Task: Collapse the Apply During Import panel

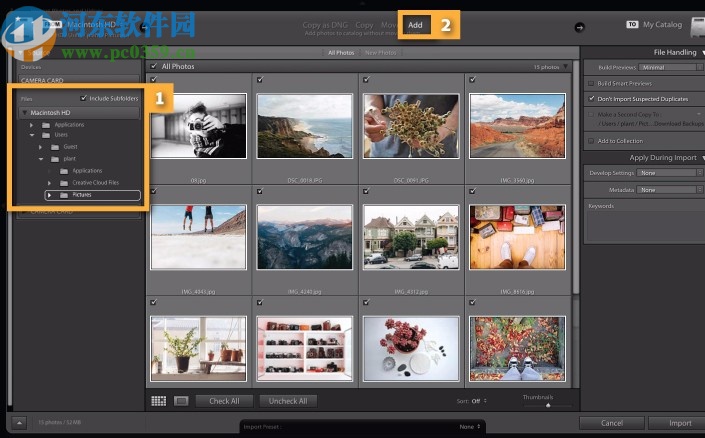Action: [702, 158]
